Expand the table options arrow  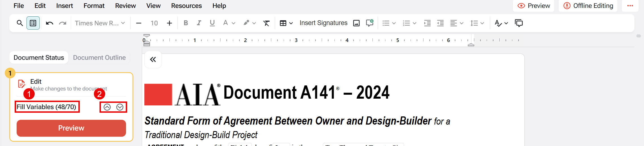point(291,23)
